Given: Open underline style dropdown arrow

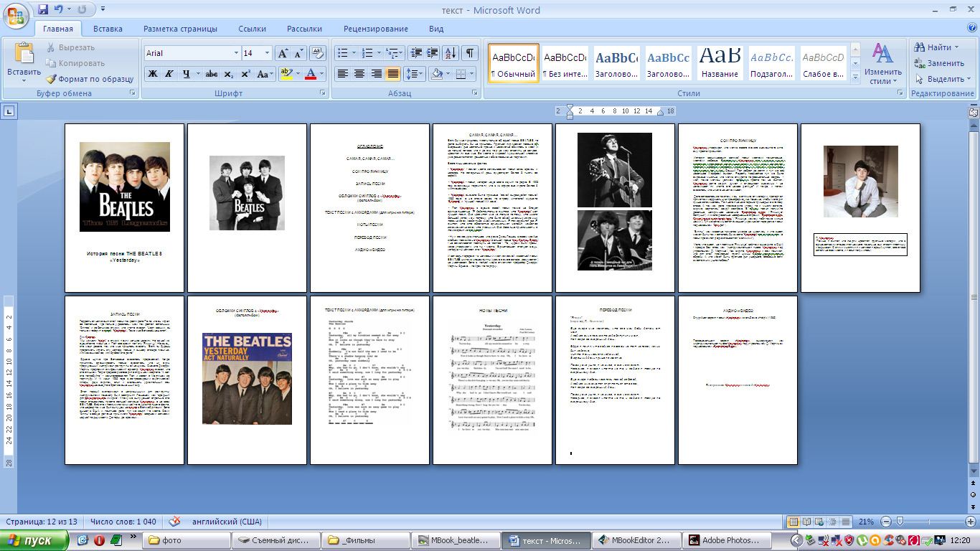Looking at the screenshot, I should click(197, 74).
